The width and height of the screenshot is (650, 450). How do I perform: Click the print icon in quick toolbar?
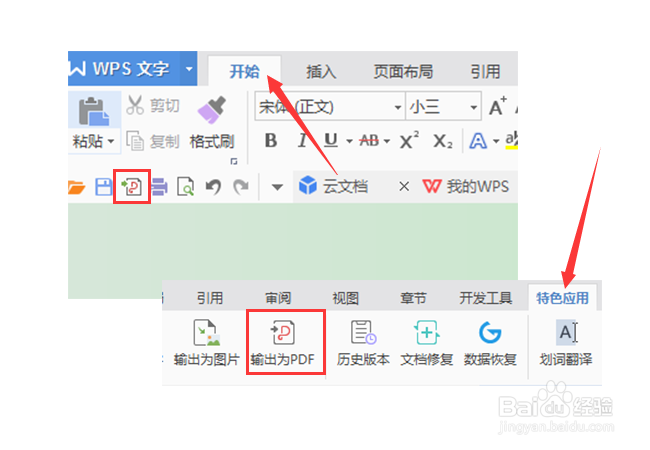159,187
